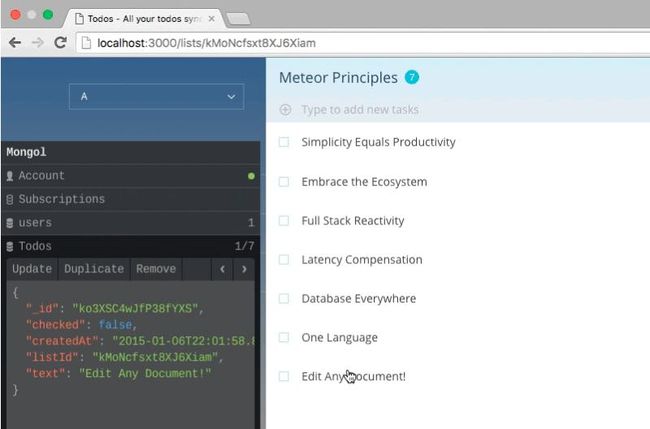Viewport: 650px width, 429px height.
Task: Click the checked value false
Action: coord(116,325)
